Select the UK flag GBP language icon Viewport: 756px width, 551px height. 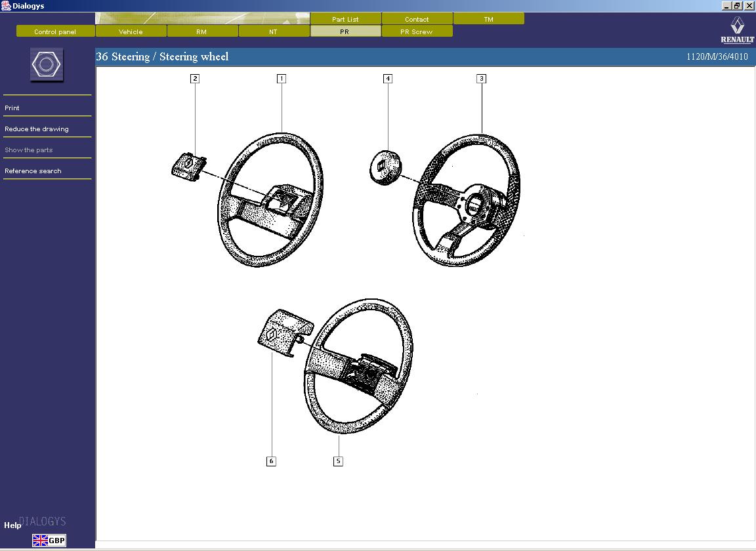click(49, 541)
